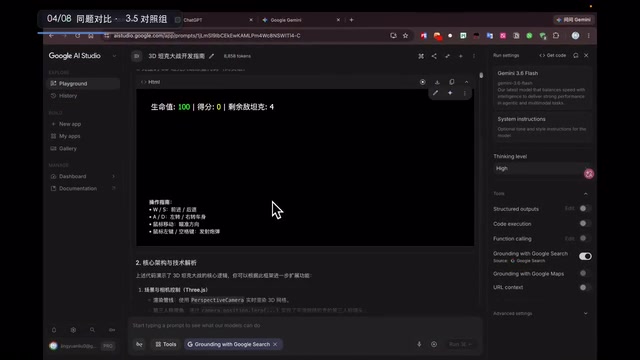The height and width of the screenshot is (360, 640).
Task: Click the API key icon in sidebar
Action: click(x=112, y=330)
